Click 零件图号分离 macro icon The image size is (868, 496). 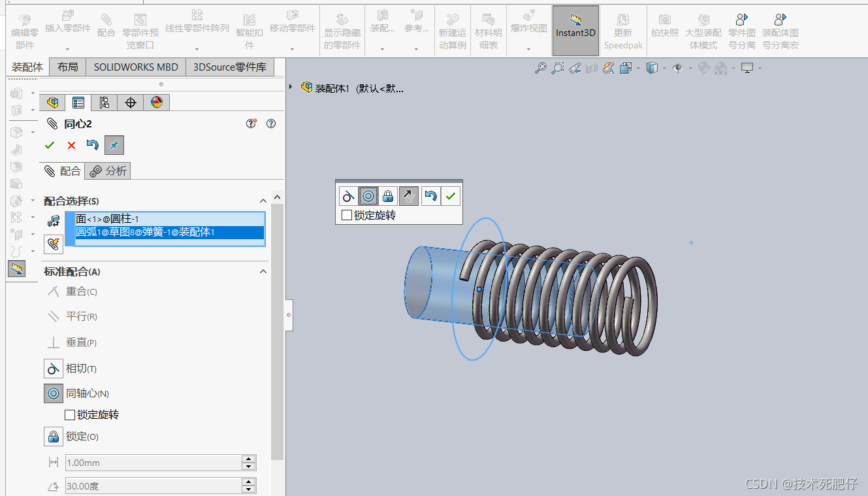point(741,31)
